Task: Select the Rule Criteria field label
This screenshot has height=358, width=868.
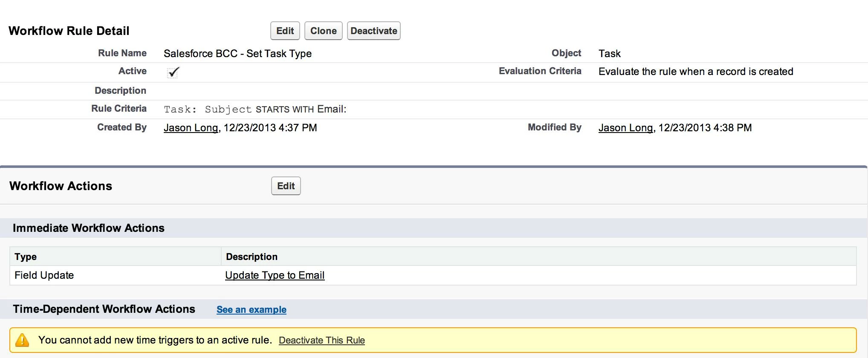Action: 119,108
